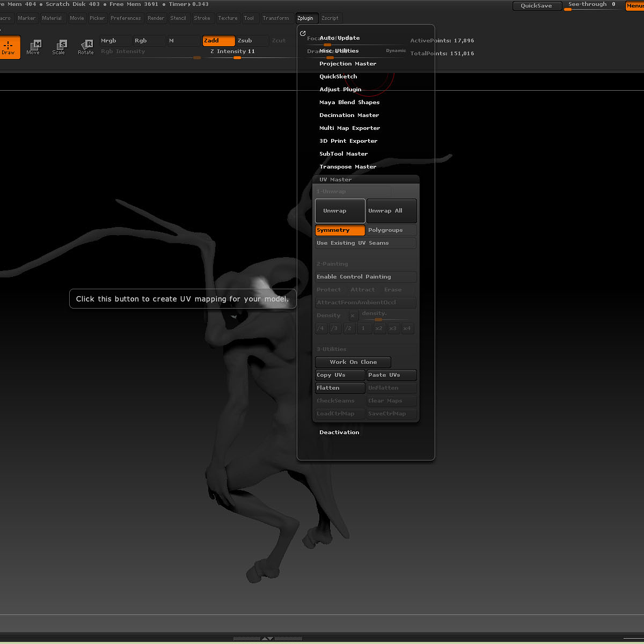Screen dimensions: 644x644
Task: Toggle the Symmetry option in UV Master
Action: pos(340,230)
